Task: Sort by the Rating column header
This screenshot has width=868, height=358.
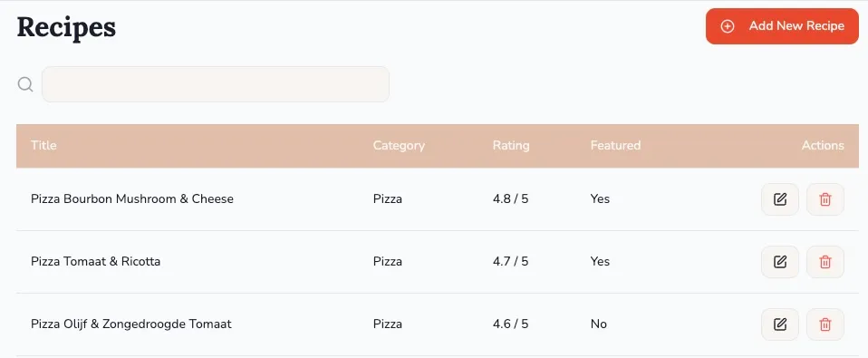Action: [511, 146]
